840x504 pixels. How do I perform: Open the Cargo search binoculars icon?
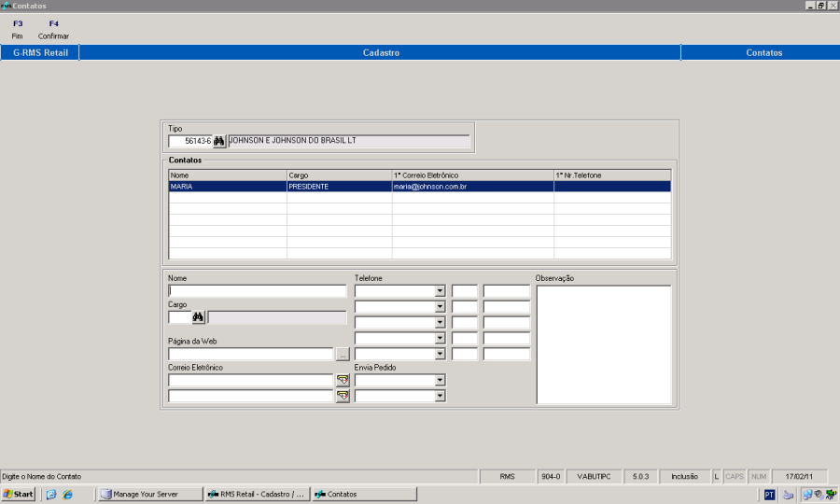click(x=198, y=317)
